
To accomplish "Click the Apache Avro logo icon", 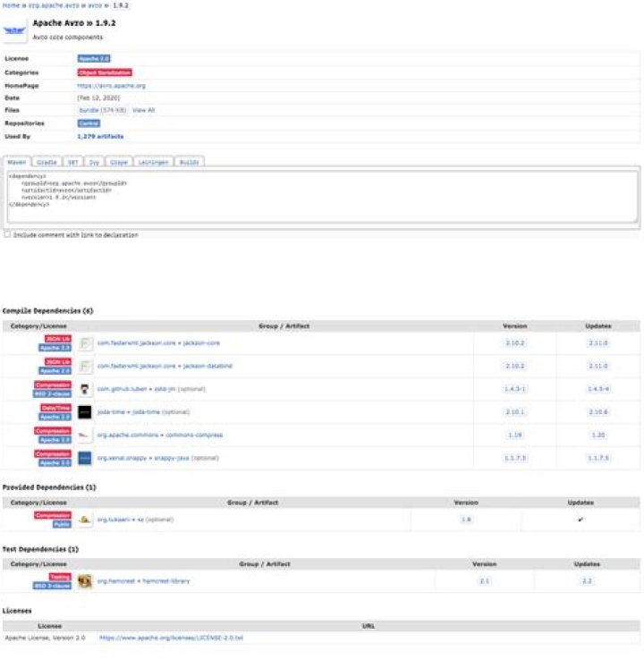I will click(14, 30).
